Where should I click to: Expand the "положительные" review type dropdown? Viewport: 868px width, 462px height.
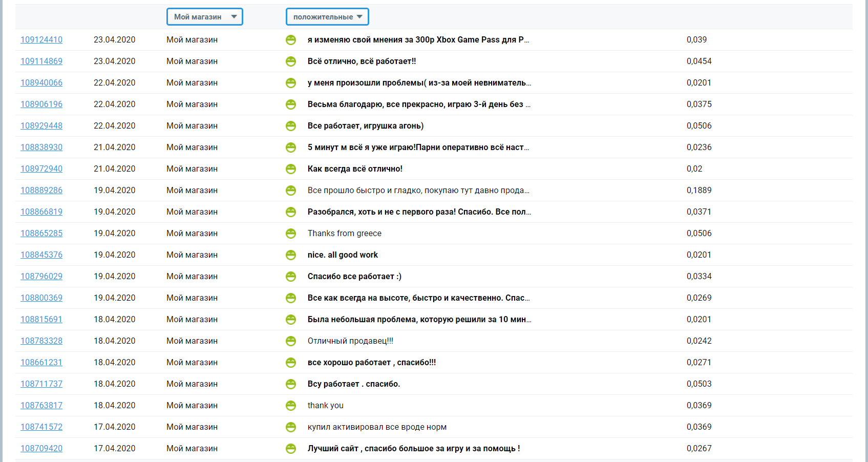pos(327,17)
